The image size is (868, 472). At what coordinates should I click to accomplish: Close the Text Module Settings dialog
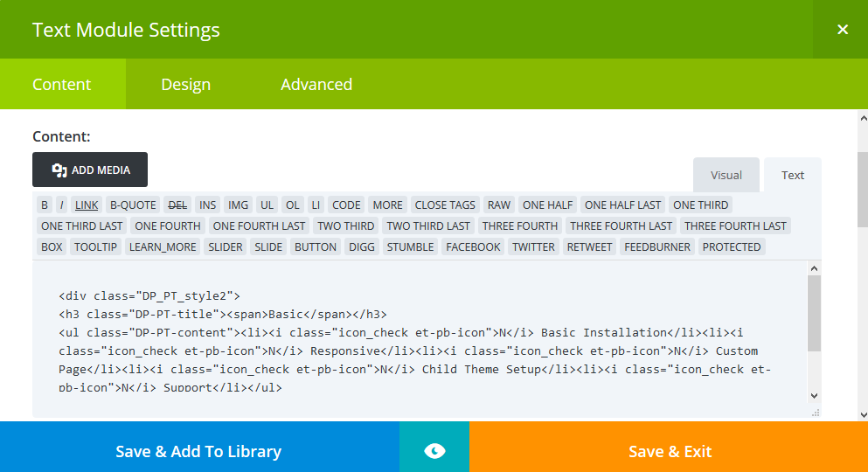842,30
